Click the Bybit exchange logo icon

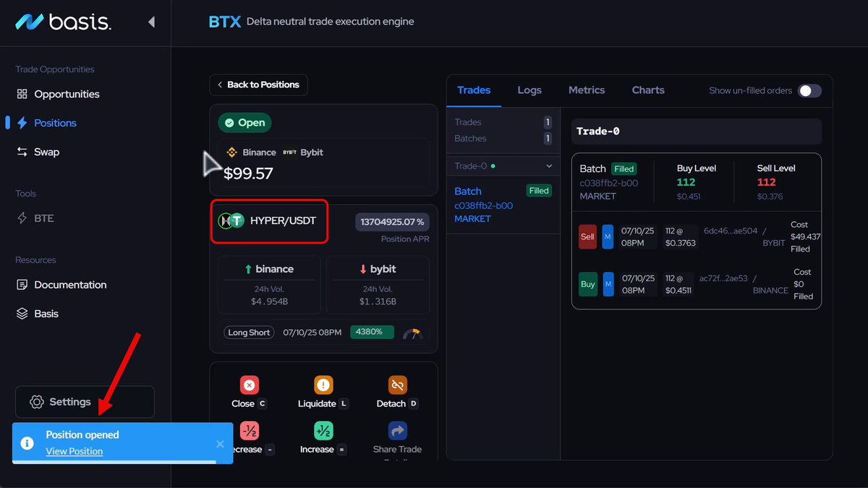point(289,153)
